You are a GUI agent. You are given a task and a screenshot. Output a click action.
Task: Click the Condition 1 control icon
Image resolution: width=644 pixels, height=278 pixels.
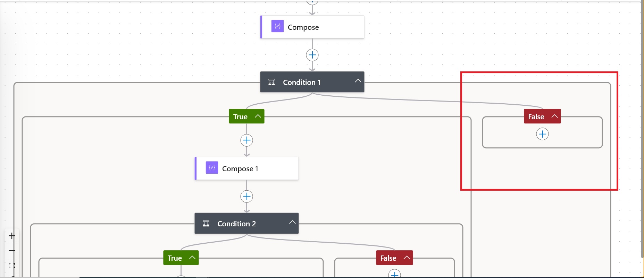[271, 82]
